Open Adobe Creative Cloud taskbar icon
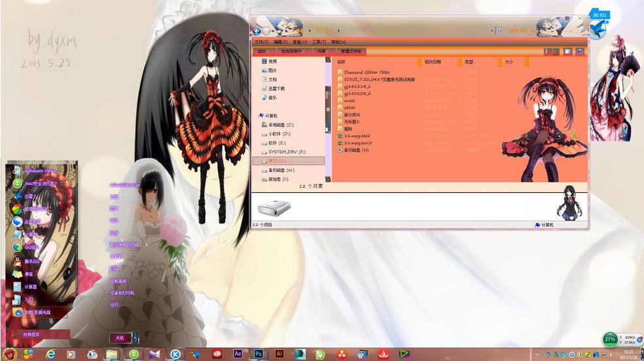644x361 pixels. click(217, 354)
